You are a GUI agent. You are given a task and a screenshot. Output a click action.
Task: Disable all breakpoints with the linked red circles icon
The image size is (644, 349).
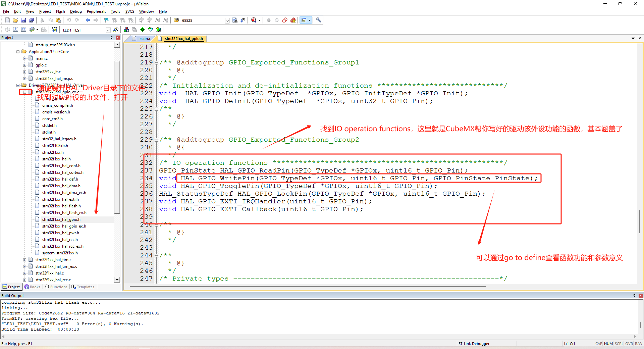(285, 20)
